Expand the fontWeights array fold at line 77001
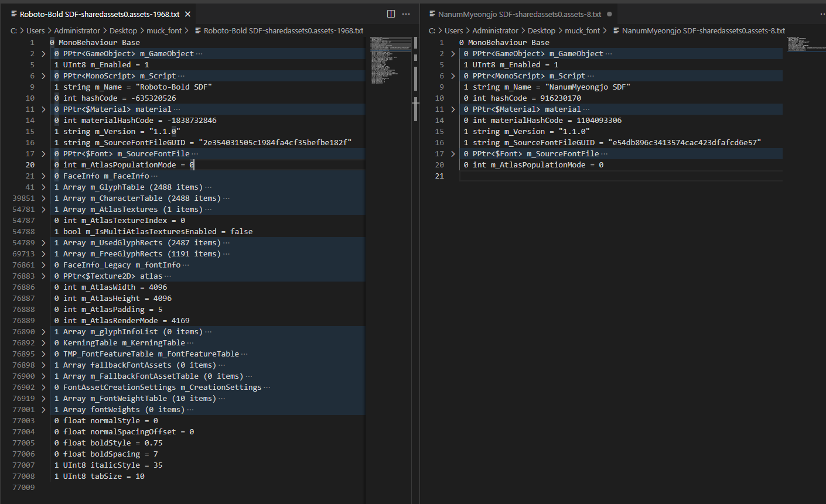This screenshot has height=504, width=826. point(43,410)
